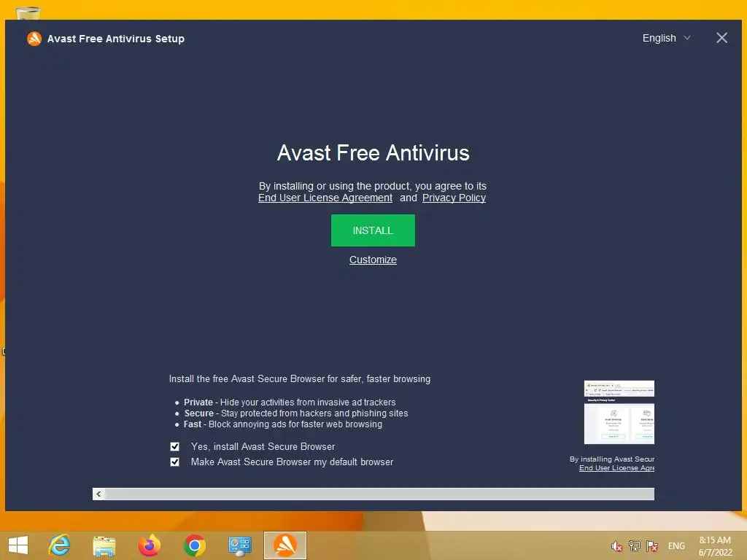Open the Privacy Policy link

point(454,198)
